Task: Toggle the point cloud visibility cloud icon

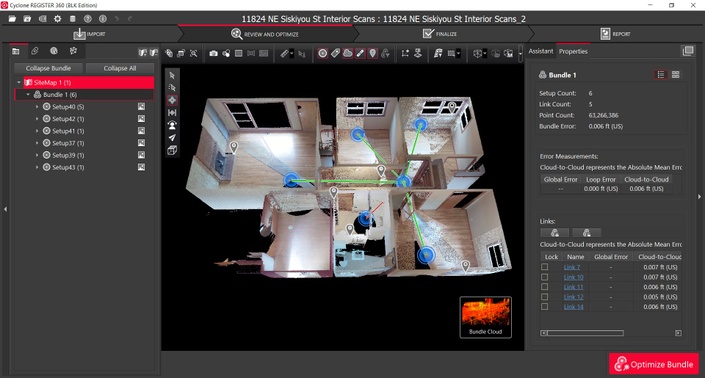Action: coord(348,53)
